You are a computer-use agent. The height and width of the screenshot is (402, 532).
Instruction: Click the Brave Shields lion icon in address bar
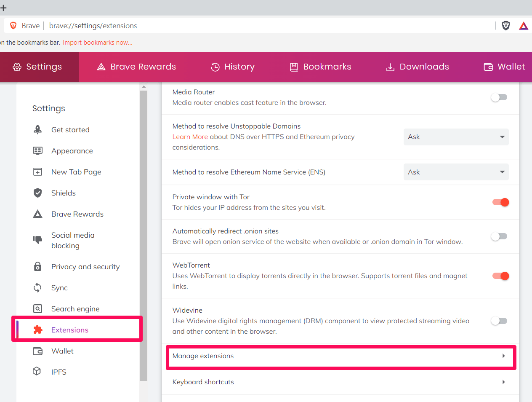506,26
